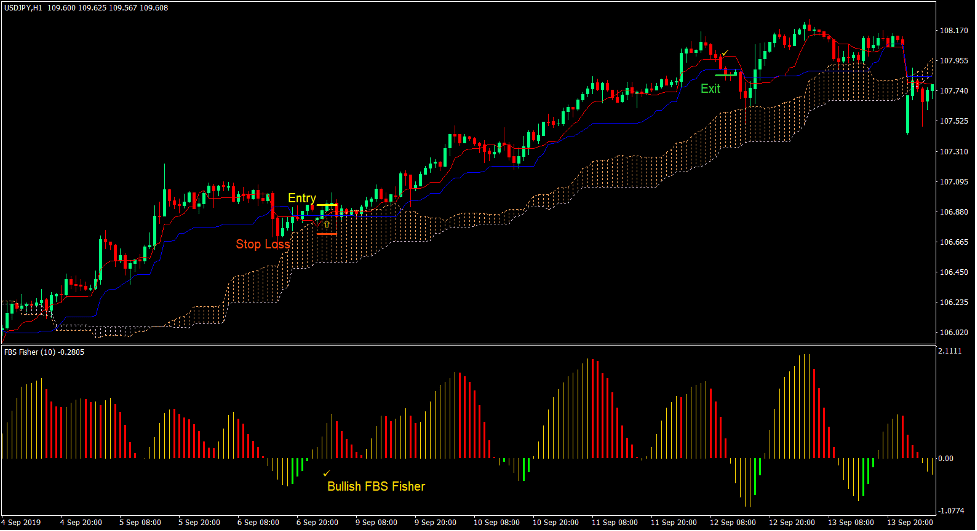The image size is (977, 531).
Task: Select the orange Stop Loss line marker
Action: [327, 234]
